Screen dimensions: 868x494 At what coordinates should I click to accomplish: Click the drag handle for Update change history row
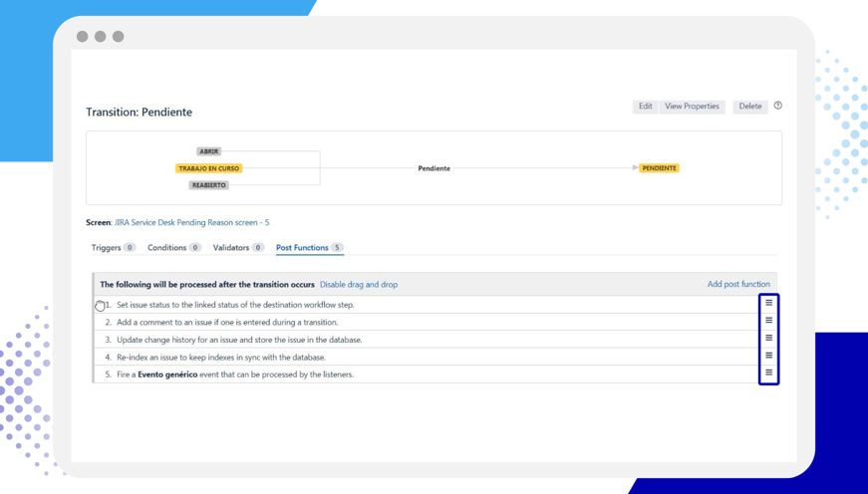[769, 338]
